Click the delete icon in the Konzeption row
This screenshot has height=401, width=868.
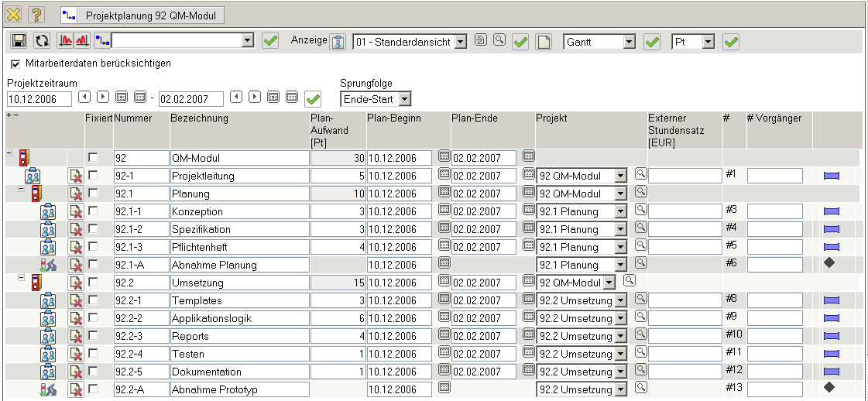[x=76, y=211]
